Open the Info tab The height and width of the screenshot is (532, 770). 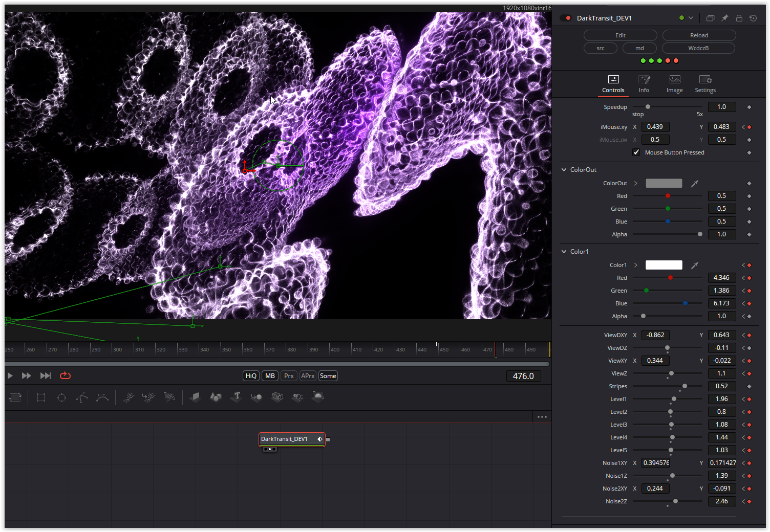644,83
